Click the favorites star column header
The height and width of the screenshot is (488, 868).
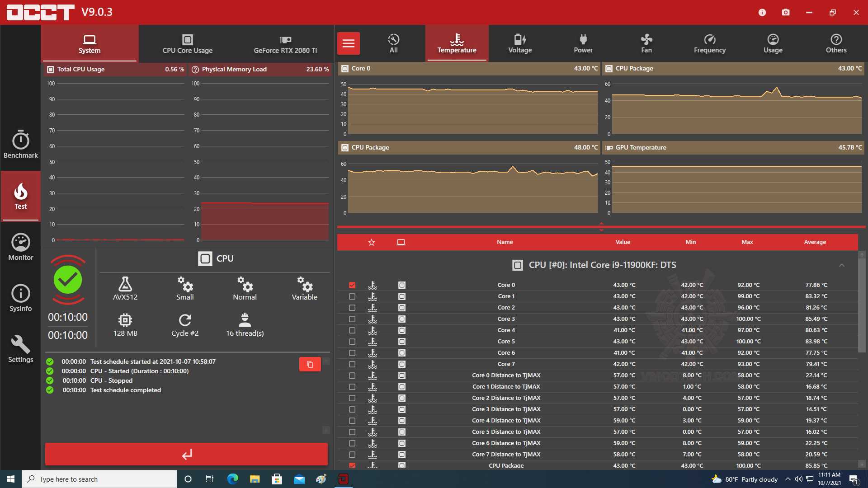point(372,242)
